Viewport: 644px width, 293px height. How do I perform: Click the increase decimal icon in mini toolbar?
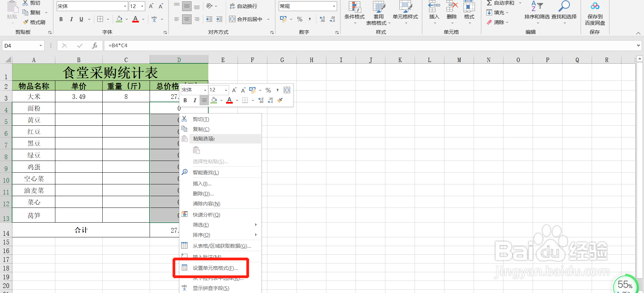click(x=261, y=100)
